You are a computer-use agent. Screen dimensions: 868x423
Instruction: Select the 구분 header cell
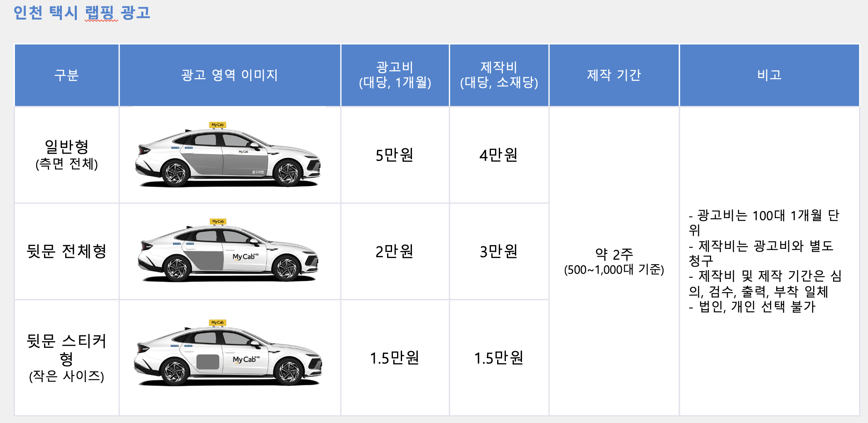[x=66, y=75]
